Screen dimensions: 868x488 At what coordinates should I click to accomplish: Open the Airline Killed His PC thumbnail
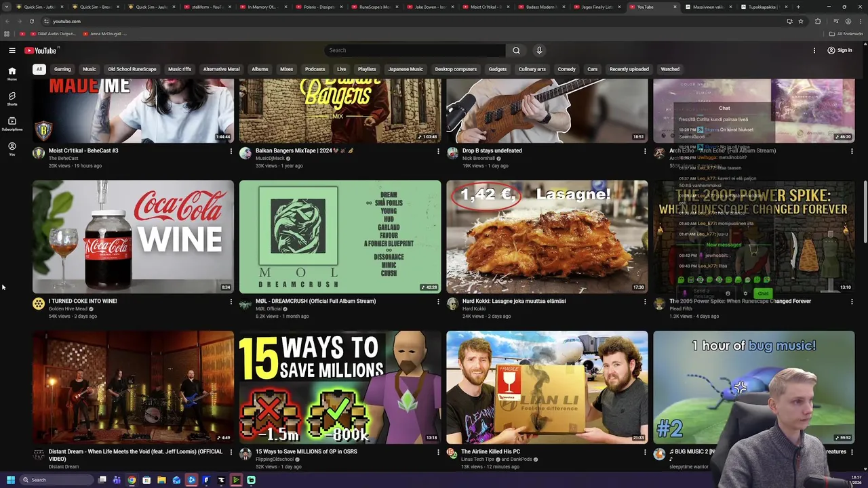(x=547, y=387)
